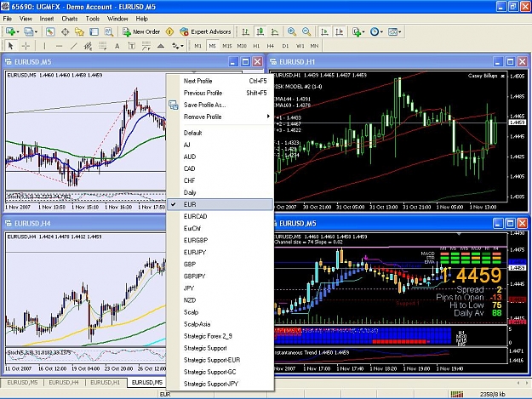Image resolution: width=532 pixels, height=399 pixels.
Task: Open the Navigator folder-star icon
Action: pos(79,31)
